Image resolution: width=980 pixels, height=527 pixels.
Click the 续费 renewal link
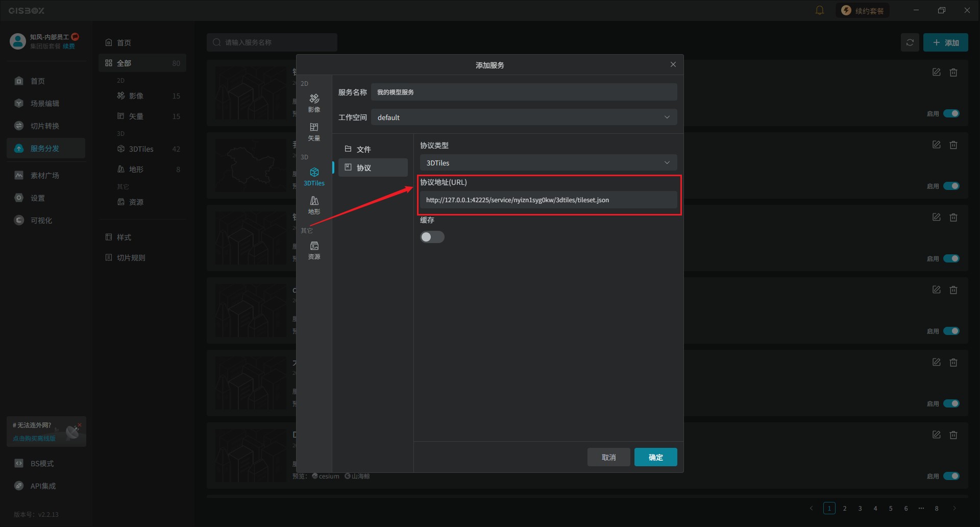(x=69, y=46)
